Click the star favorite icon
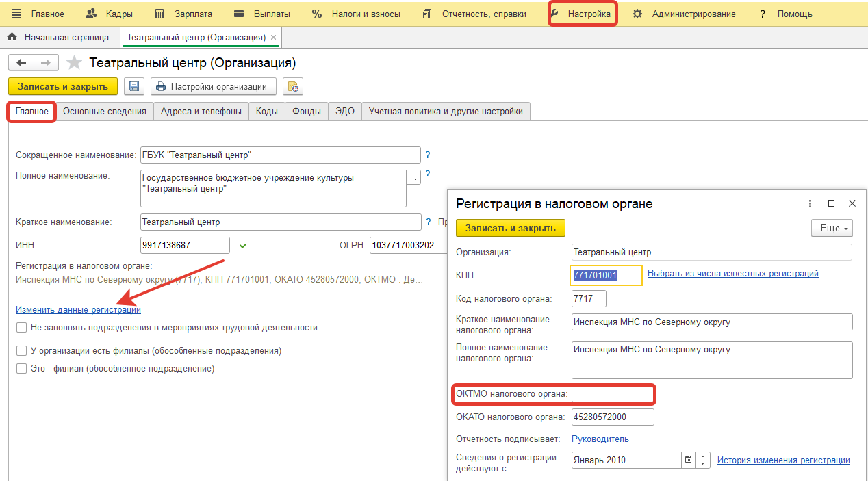 tap(74, 63)
